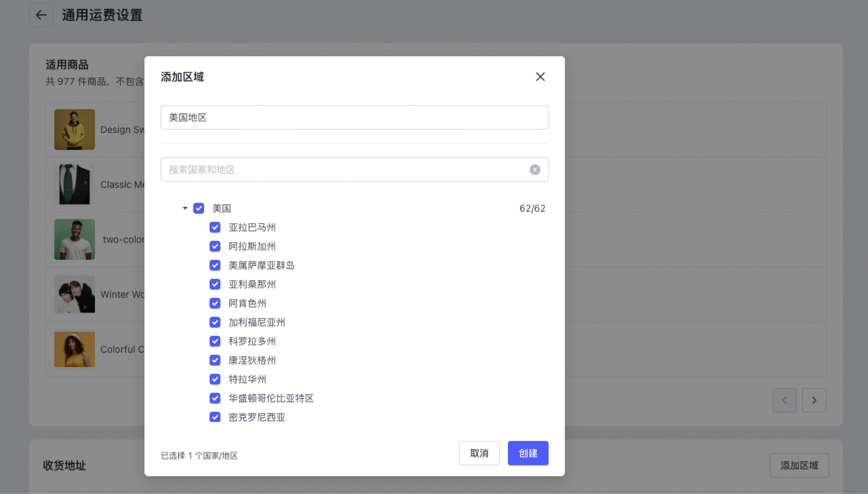This screenshot has height=494, width=868.
Task: Open the Design sweatshirt product thumbnail
Action: coord(74,130)
